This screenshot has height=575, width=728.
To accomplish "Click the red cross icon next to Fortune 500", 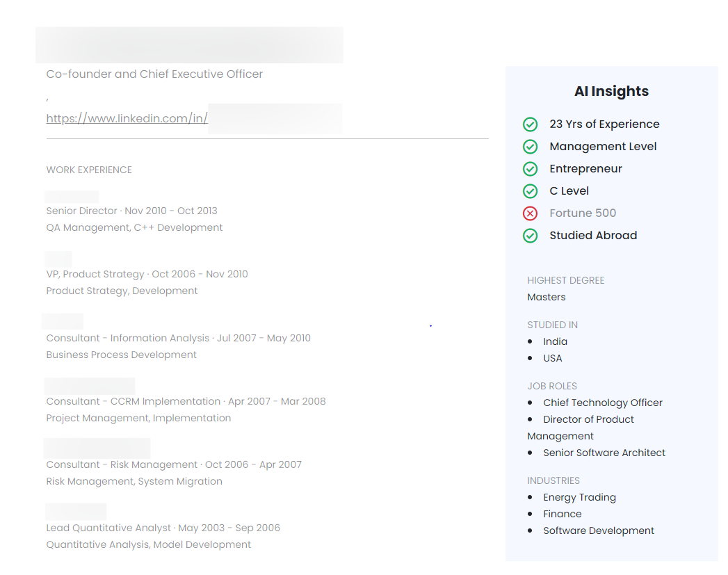I will pyautogui.click(x=530, y=213).
